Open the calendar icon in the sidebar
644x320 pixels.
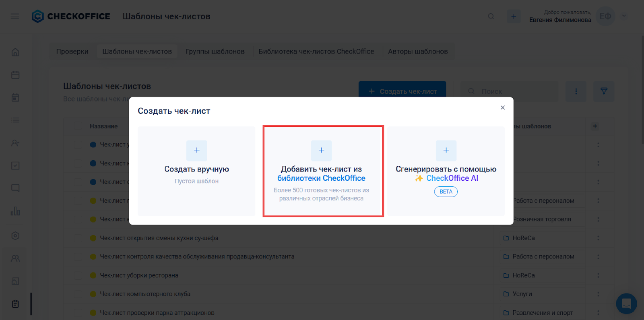(15, 75)
